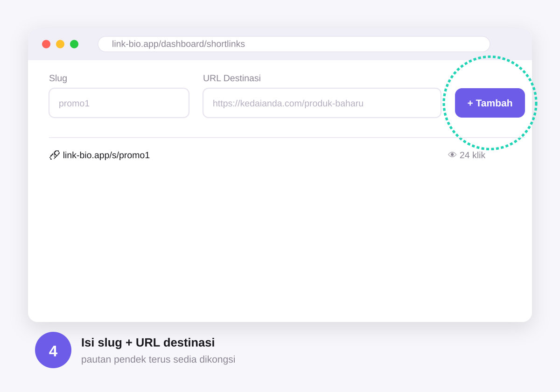Click the eye icon next to 24 klik
560x392 pixels.
coord(452,155)
